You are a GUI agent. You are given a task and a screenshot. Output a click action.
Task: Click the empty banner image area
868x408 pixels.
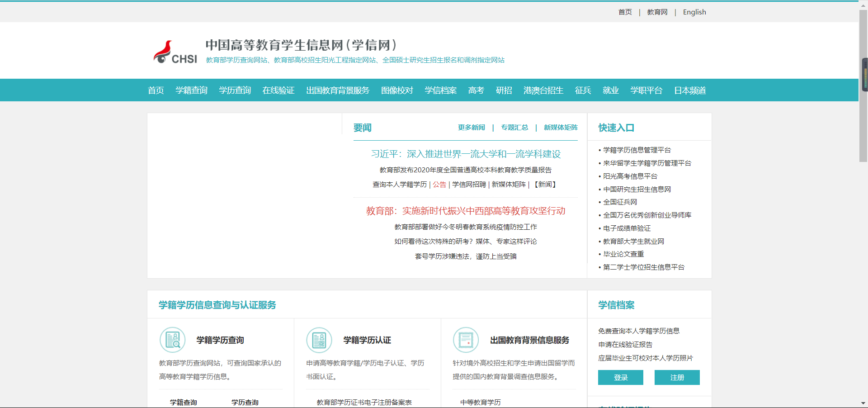245,195
